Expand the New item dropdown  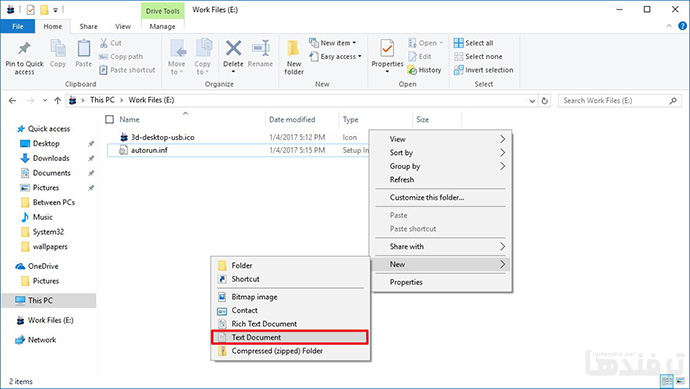(x=354, y=43)
